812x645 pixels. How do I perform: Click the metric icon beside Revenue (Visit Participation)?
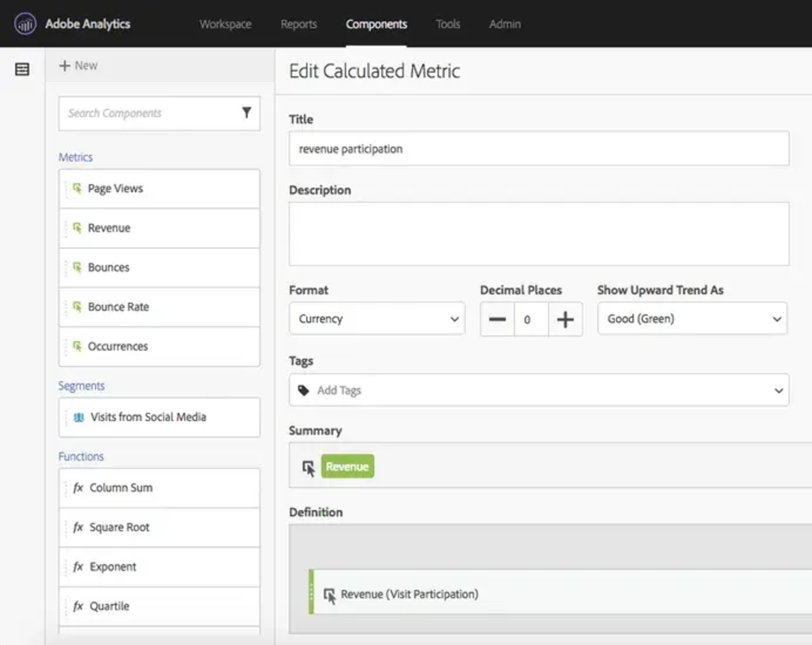pyautogui.click(x=329, y=595)
